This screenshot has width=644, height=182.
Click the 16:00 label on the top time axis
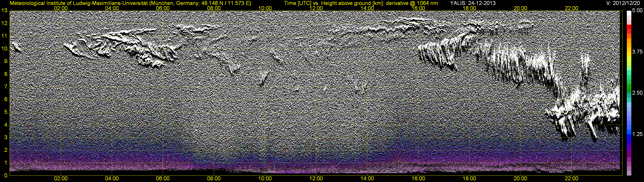(418, 8)
